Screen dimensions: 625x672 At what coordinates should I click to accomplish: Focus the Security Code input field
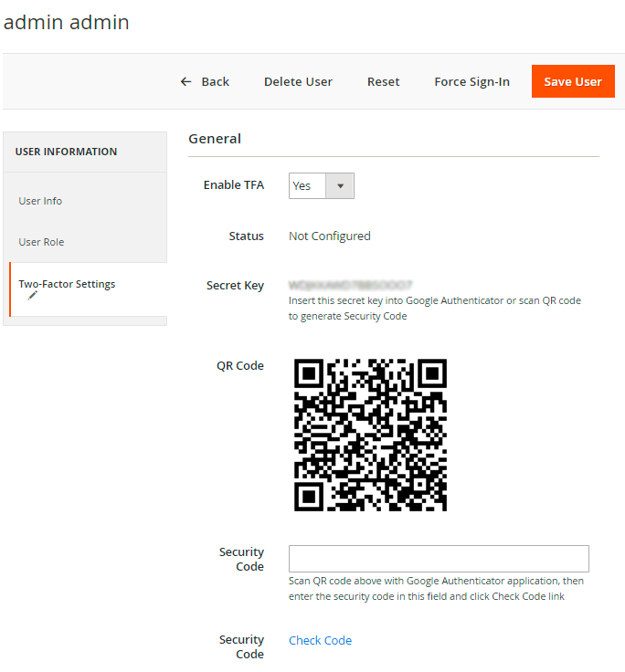[439, 559]
